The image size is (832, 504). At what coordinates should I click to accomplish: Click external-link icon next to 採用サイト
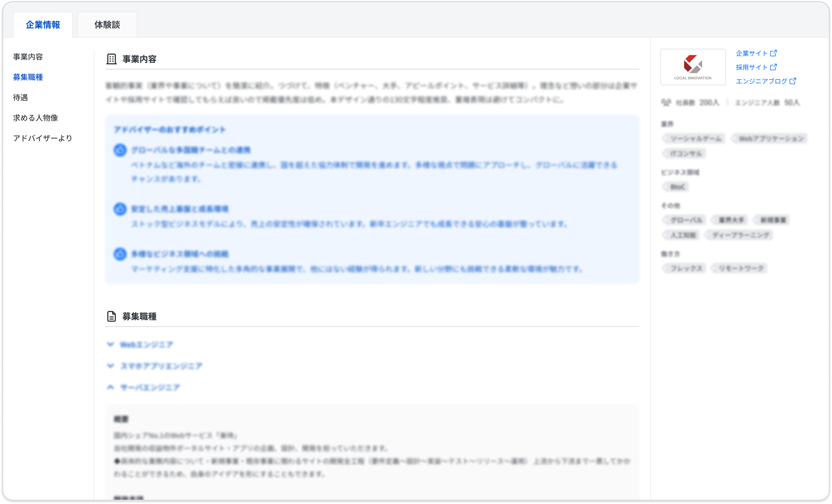point(773,67)
